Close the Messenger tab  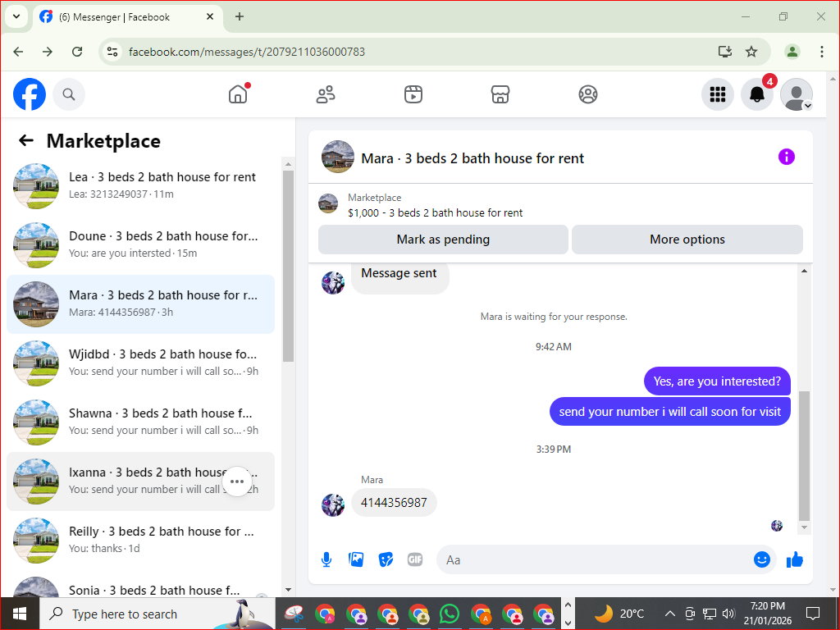[210, 16]
